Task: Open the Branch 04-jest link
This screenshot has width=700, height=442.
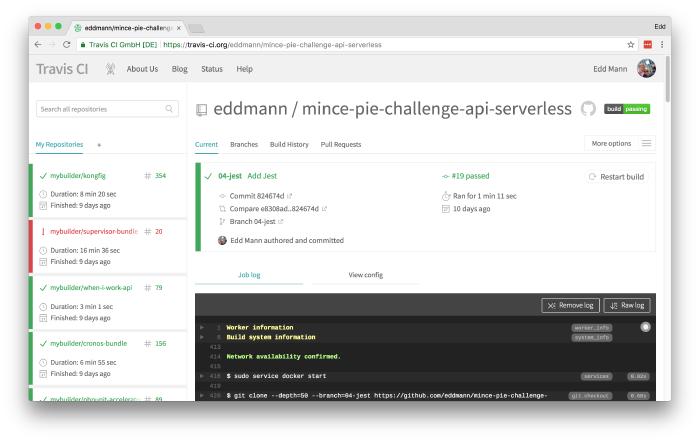Action: (252, 221)
